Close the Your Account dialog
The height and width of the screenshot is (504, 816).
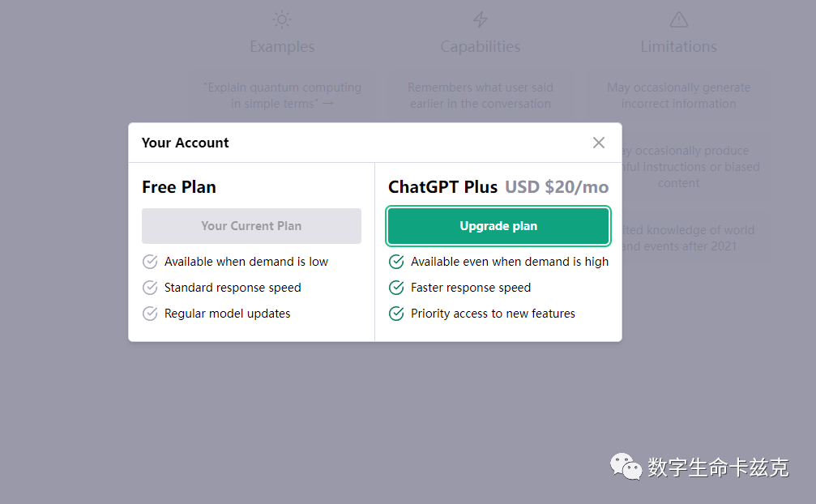click(599, 143)
